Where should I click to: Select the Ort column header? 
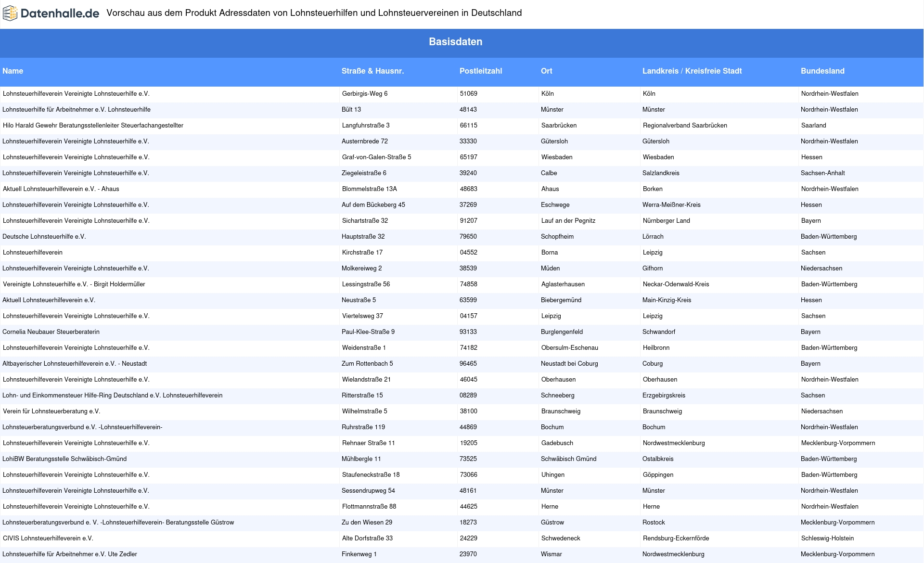[547, 71]
